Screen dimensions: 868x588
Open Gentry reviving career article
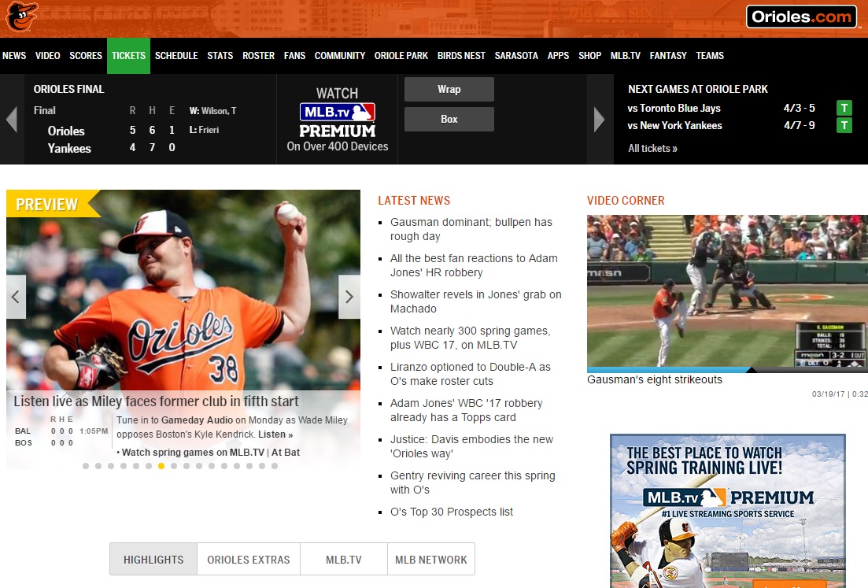pos(473,483)
